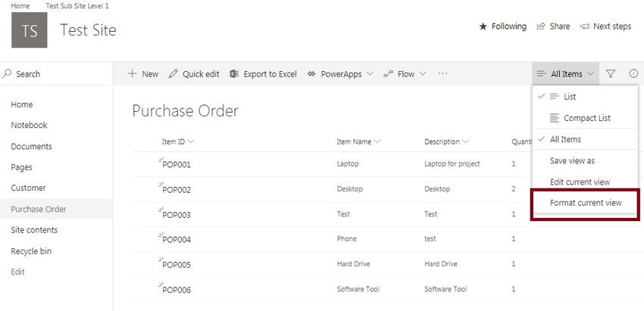Viewport: 644px width, 311px height.
Task: Click the Quick edit pencil icon
Action: pos(174,74)
